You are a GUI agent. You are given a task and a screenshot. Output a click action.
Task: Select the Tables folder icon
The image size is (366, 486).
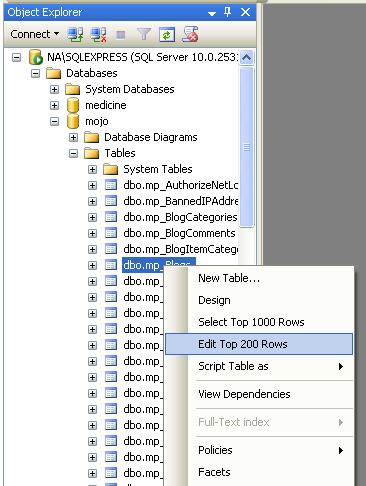click(x=92, y=153)
